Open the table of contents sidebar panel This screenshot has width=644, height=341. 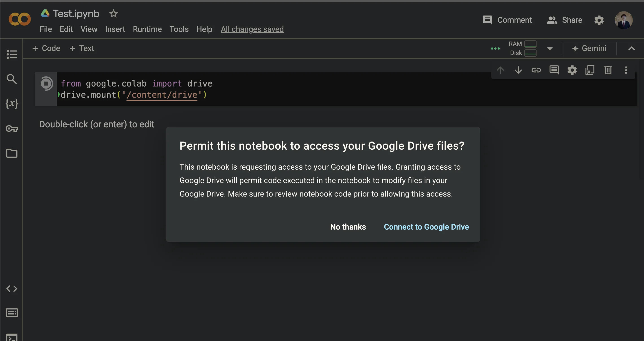[12, 54]
